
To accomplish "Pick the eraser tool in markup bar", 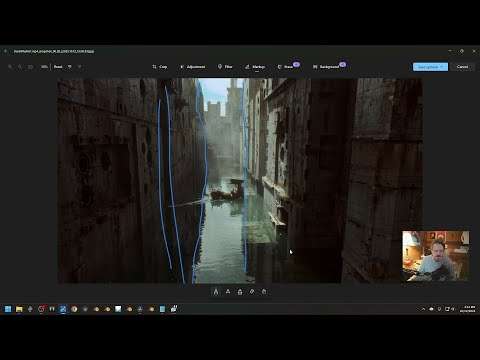I will click(x=252, y=292).
